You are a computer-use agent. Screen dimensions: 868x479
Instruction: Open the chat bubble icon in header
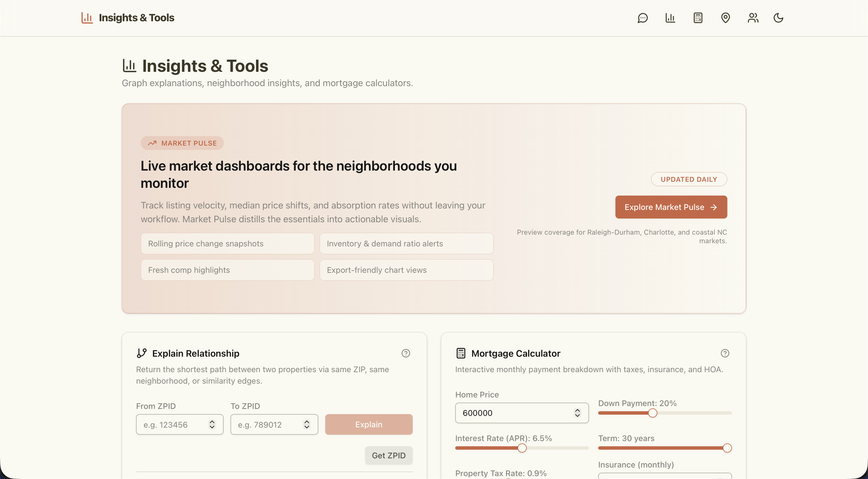[643, 18]
